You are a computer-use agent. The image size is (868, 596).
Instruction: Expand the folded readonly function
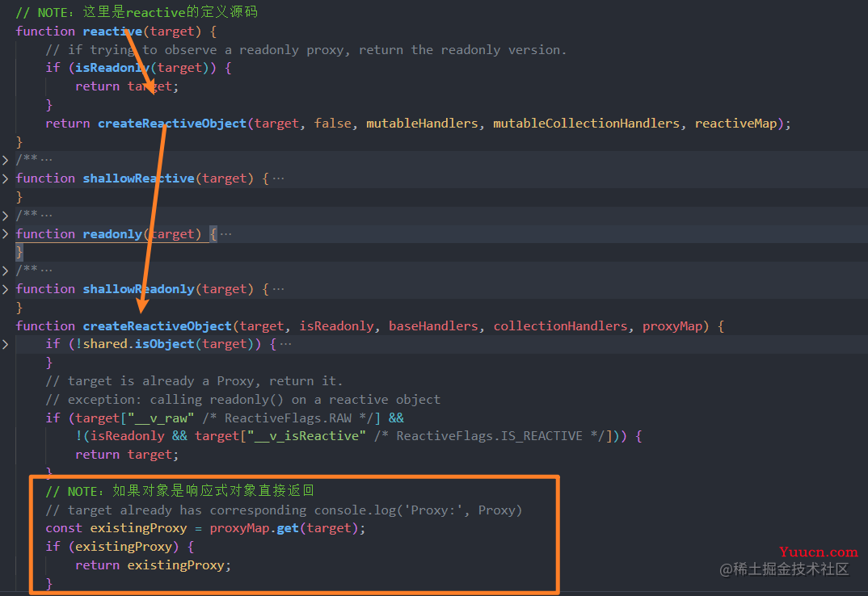[x=5, y=233]
